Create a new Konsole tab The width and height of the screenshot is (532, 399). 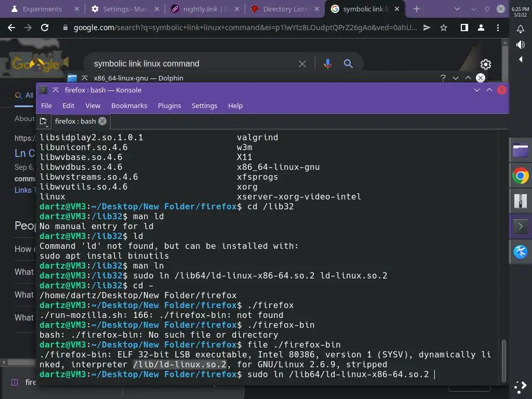coord(44,122)
